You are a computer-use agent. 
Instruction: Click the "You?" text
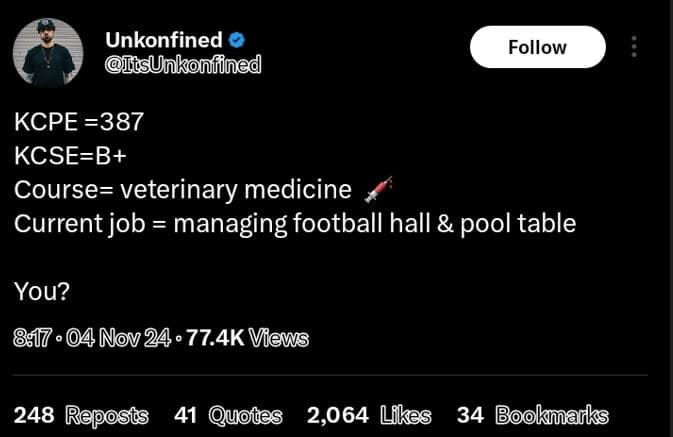coord(41,291)
